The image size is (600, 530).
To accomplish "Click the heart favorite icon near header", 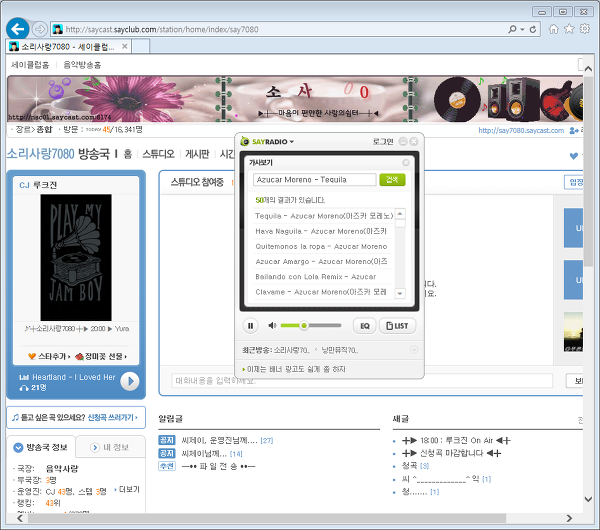I will pyautogui.click(x=573, y=155).
